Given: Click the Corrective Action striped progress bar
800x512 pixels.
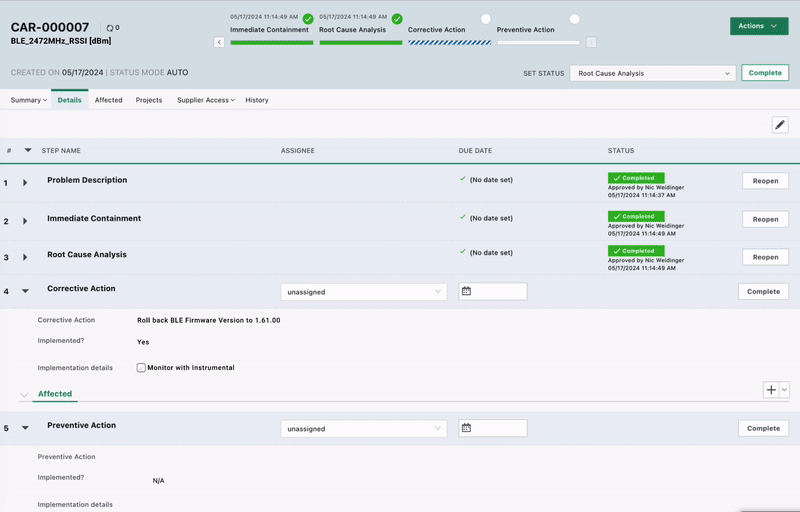Looking at the screenshot, I should point(449,42).
